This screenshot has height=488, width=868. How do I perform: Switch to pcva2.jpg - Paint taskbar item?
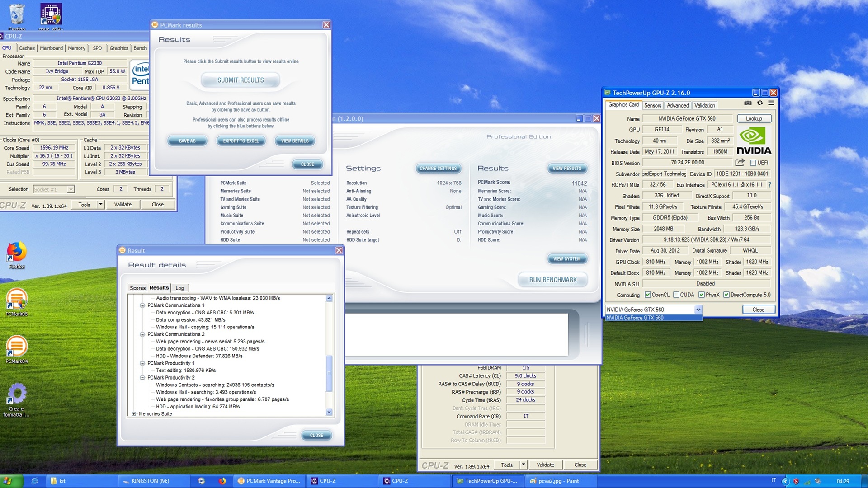(x=560, y=481)
